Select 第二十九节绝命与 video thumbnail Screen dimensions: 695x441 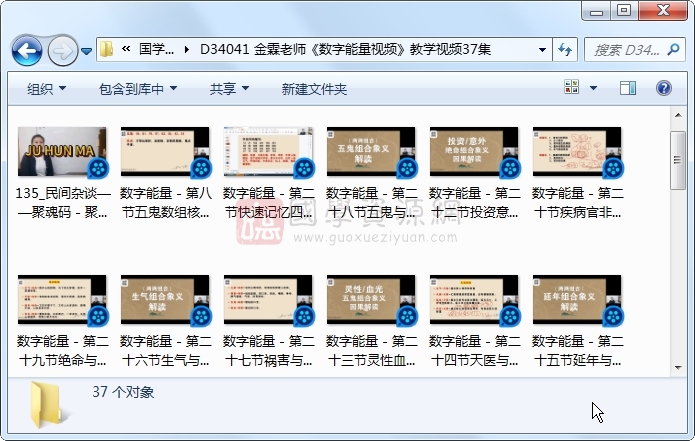(62, 300)
